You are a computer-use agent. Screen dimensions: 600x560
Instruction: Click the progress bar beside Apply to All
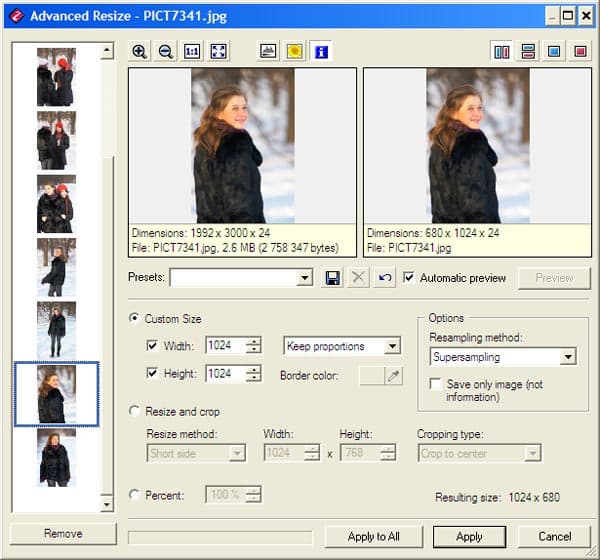(220, 537)
